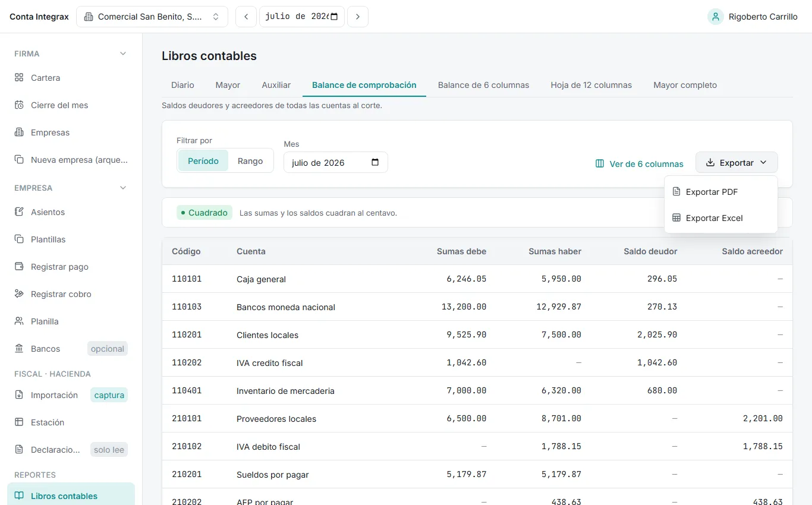
Task: Switch to the Mayor tab
Action: click(228, 85)
